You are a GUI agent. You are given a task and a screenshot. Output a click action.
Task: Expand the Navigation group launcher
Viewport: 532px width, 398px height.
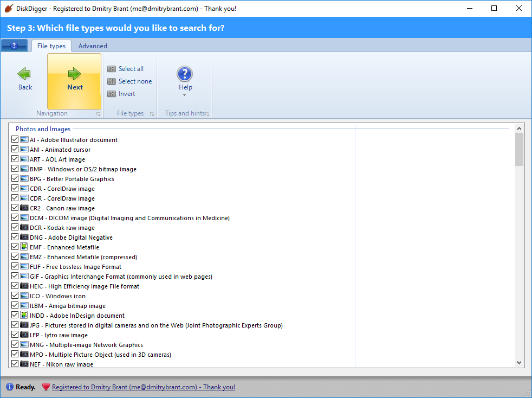click(98, 114)
